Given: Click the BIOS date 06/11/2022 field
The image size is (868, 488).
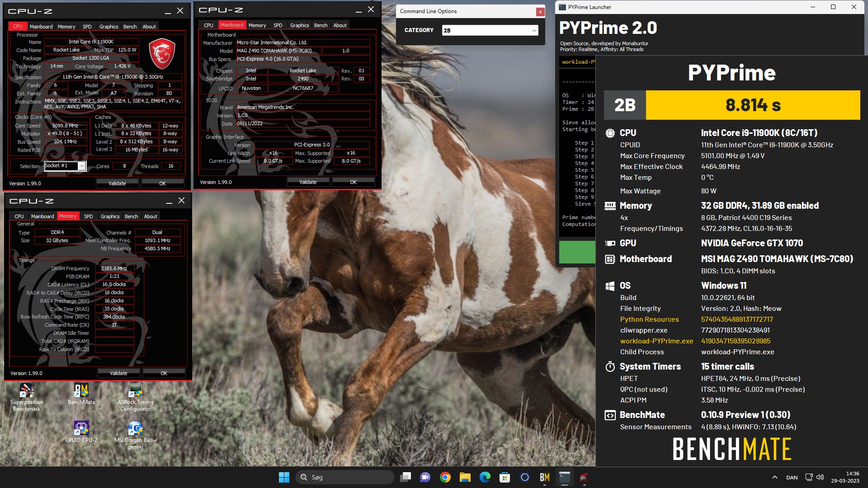Looking at the screenshot, I should click(x=302, y=123).
